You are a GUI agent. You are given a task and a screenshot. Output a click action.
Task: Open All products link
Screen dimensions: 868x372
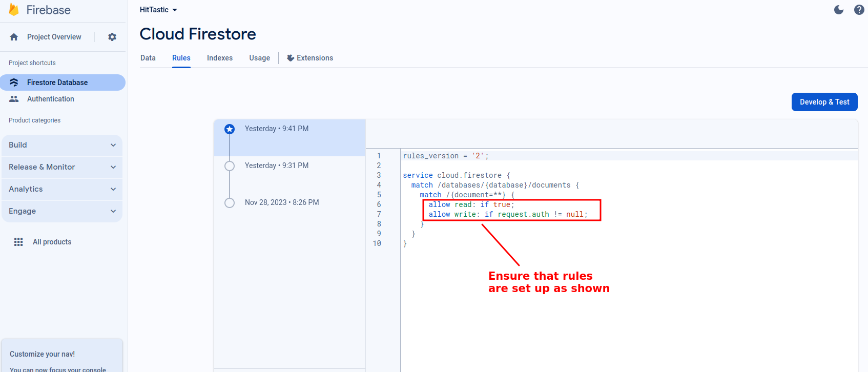pyautogui.click(x=52, y=242)
